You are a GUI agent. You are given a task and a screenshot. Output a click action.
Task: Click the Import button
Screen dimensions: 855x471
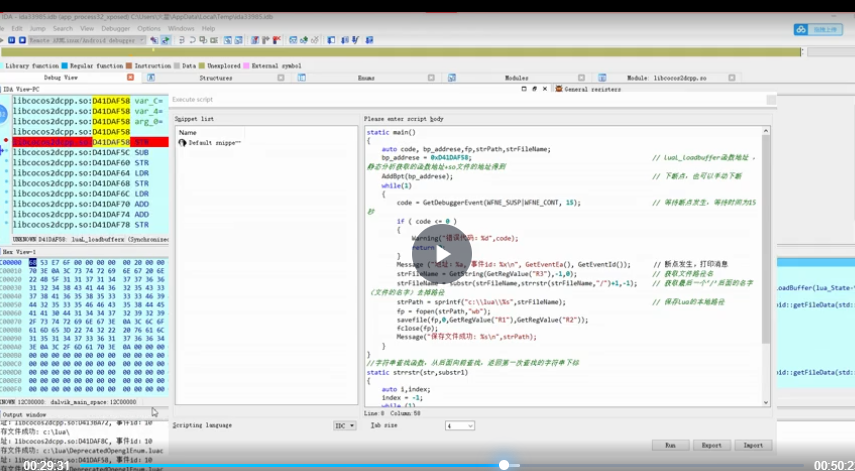tap(753, 445)
